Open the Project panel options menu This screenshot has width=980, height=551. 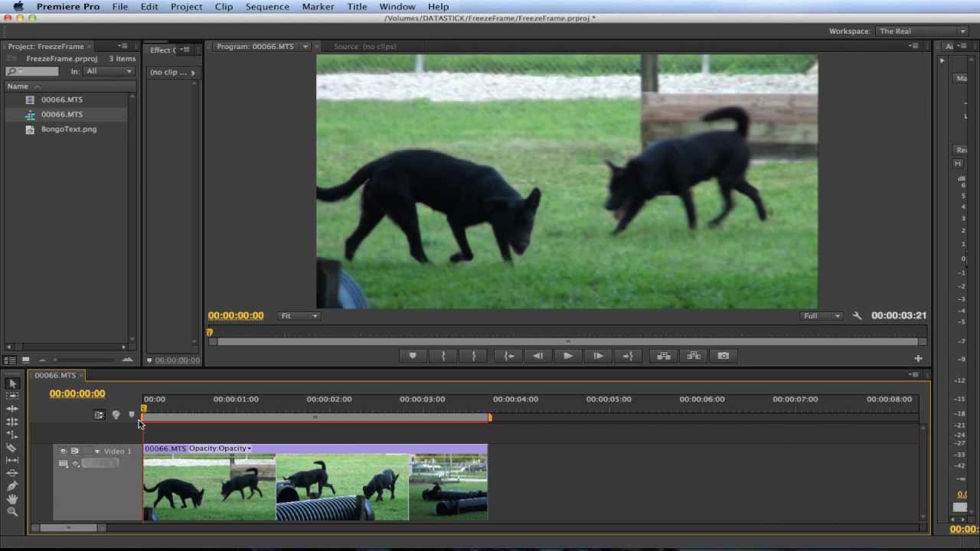pos(122,47)
